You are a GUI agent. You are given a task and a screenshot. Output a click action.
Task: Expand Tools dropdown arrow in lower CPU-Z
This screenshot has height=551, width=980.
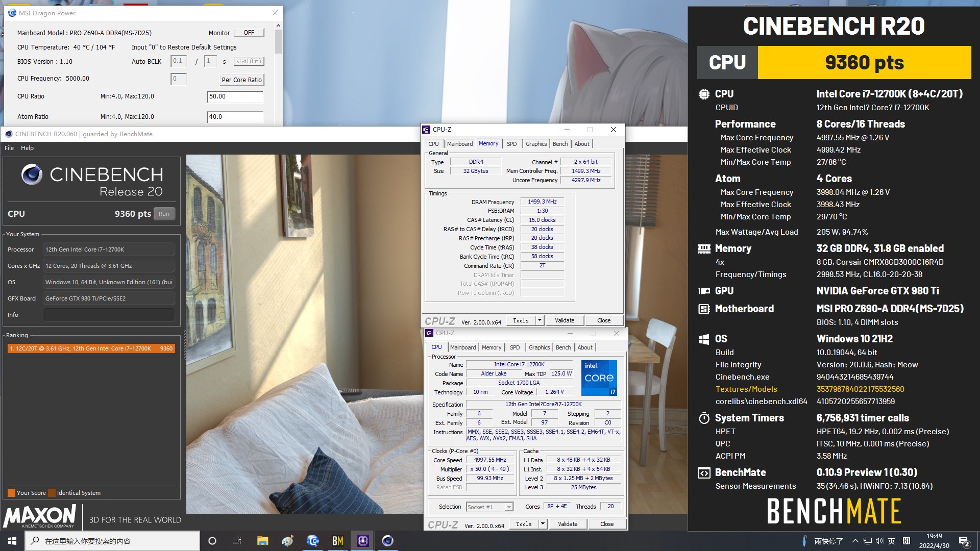pyautogui.click(x=543, y=524)
